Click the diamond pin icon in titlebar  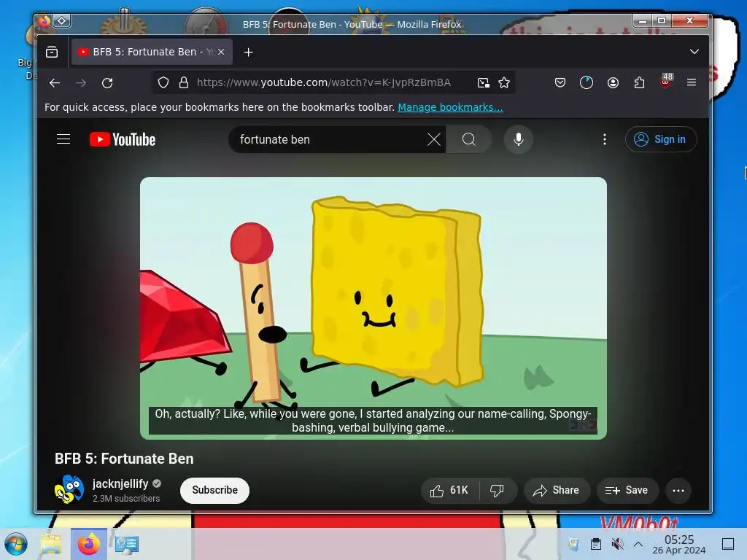pos(61,21)
